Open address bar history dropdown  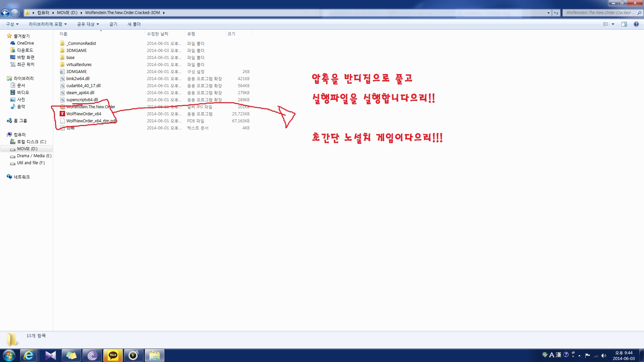coord(548,13)
